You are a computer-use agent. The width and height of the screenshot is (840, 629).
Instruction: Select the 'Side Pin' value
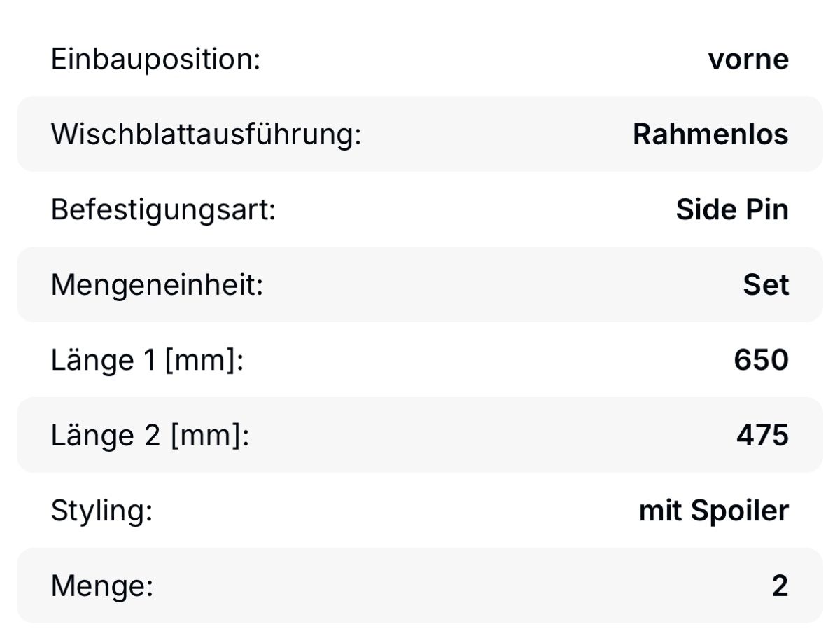[731, 210]
